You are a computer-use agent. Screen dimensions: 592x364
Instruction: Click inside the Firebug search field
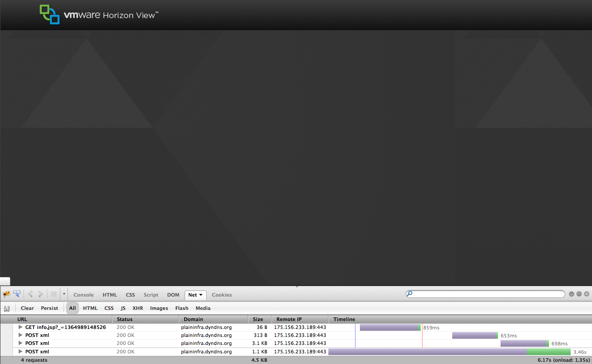[x=484, y=294]
